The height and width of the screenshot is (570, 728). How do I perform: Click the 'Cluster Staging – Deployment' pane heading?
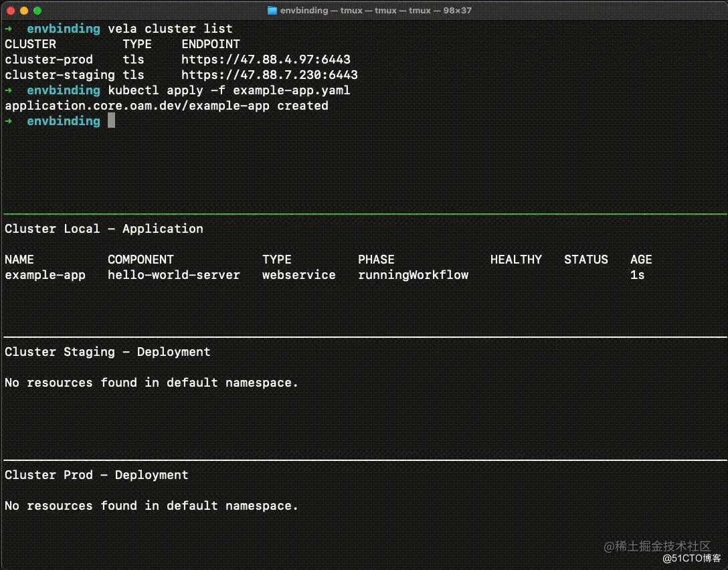107,352
